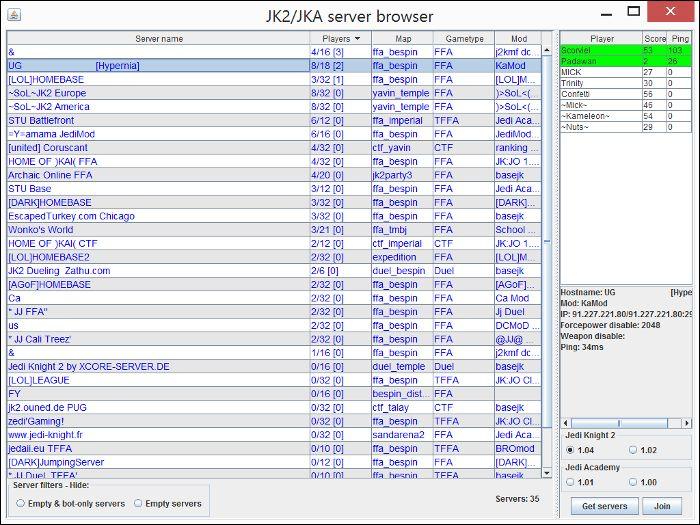Click the Join button
700x525 pixels.
point(662,506)
